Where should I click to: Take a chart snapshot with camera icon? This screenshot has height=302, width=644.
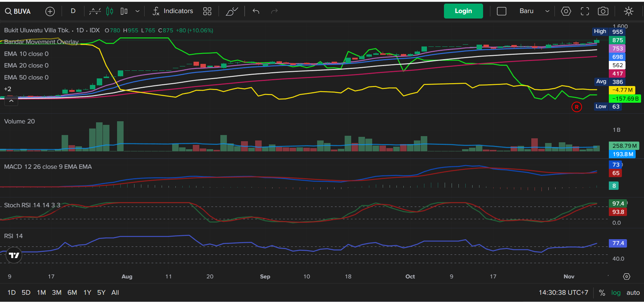603,11
